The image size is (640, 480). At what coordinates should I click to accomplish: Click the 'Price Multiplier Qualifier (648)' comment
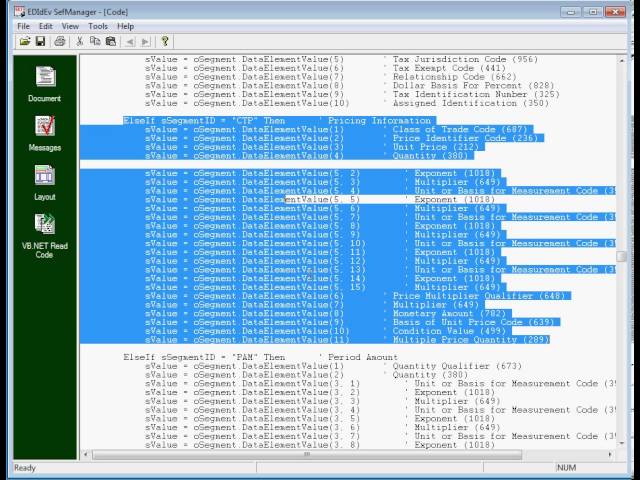[479, 296]
